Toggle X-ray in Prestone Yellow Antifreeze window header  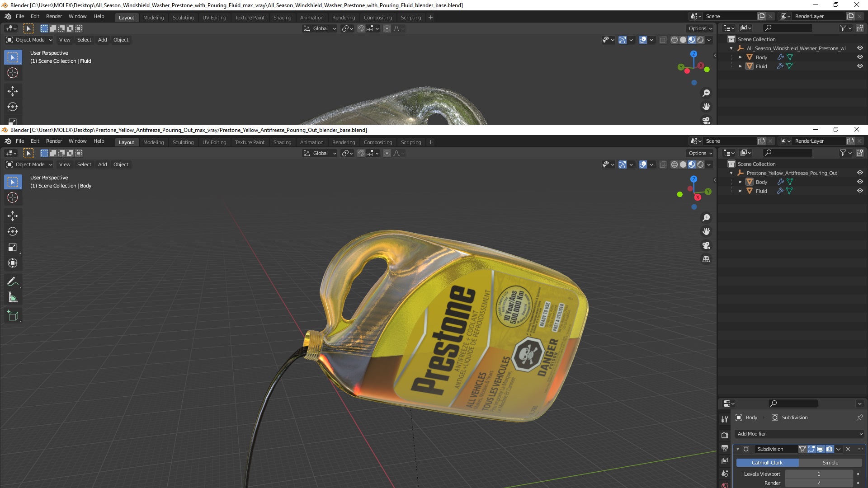click(x=663, y=164)
